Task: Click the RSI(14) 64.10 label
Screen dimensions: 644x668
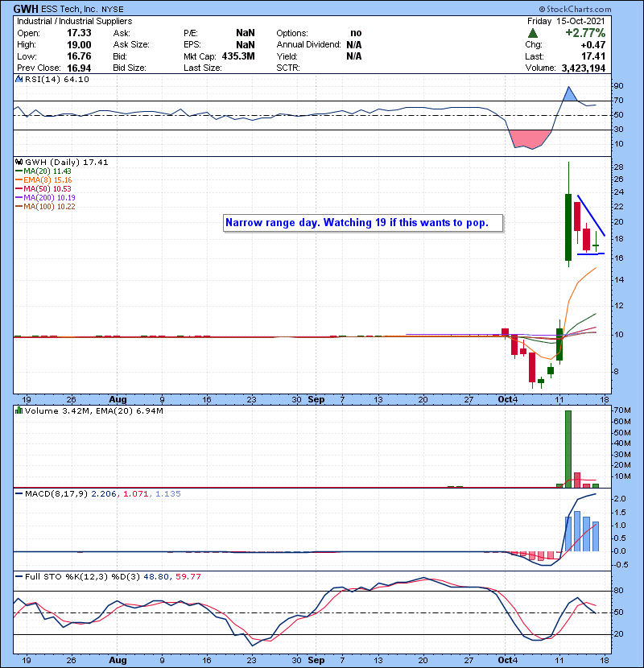Action: point(57,79)
